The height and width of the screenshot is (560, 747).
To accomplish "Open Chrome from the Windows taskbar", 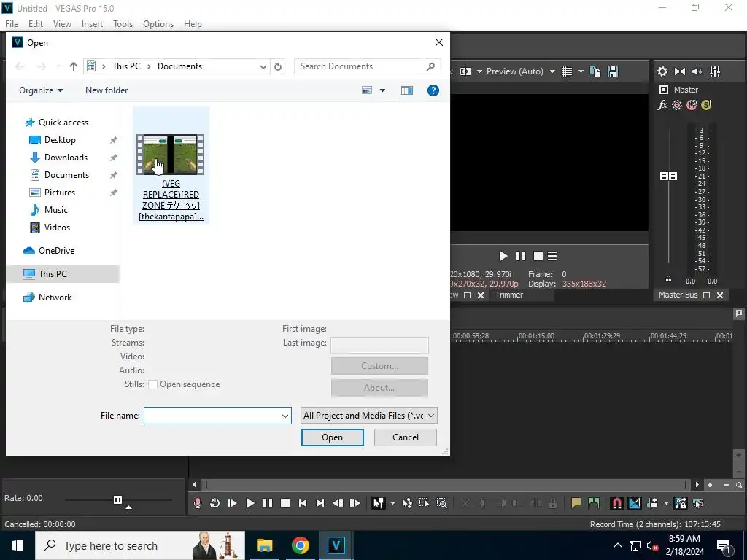I will coord(300,545).
